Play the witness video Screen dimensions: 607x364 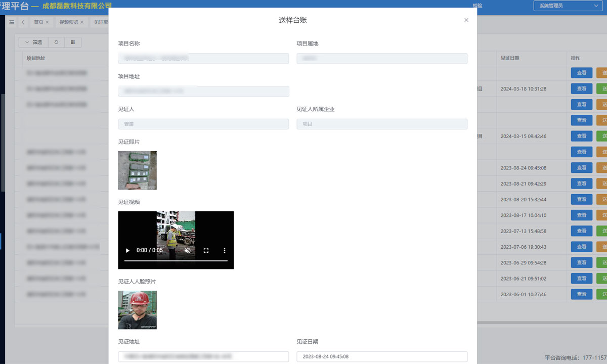127,250
